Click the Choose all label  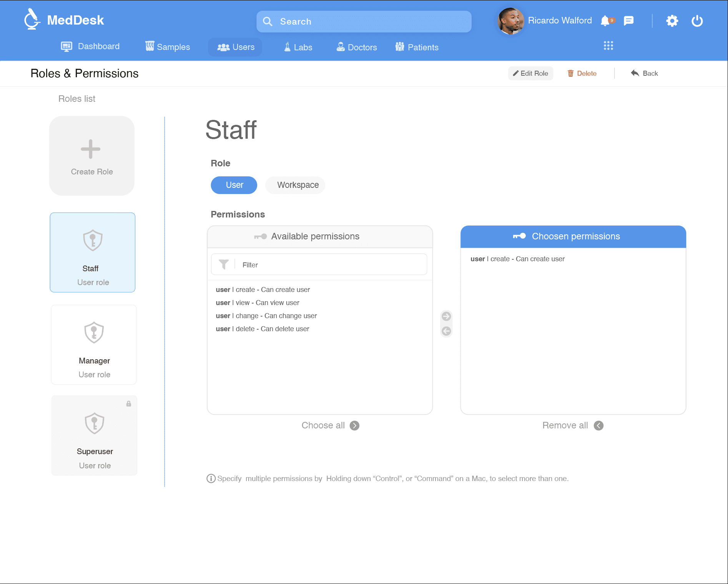coord(323,425)
